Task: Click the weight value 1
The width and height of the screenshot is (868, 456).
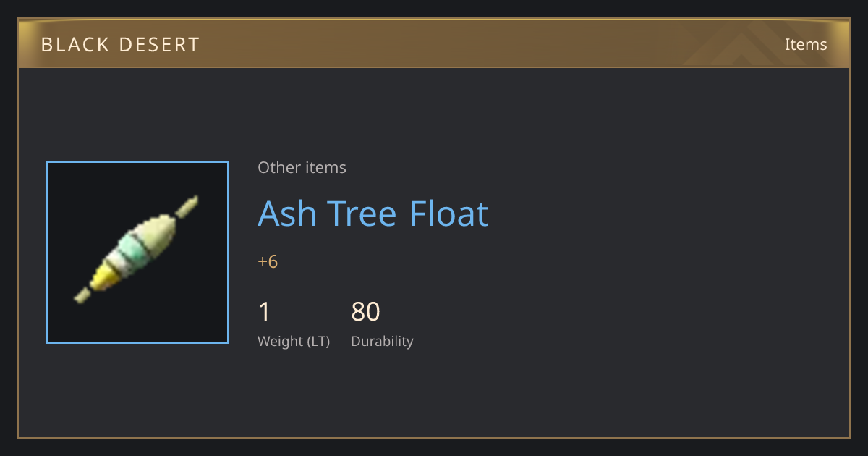Action: click(x=264, y=312)
